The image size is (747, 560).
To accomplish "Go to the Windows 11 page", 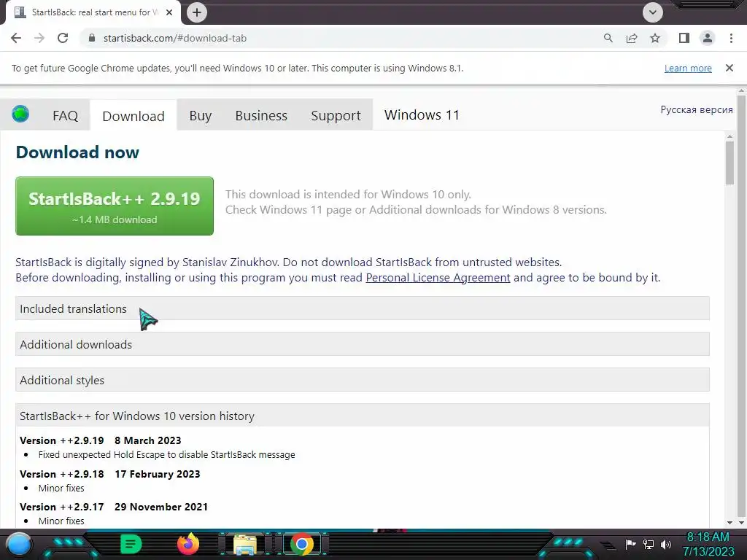I will point(422,115).
